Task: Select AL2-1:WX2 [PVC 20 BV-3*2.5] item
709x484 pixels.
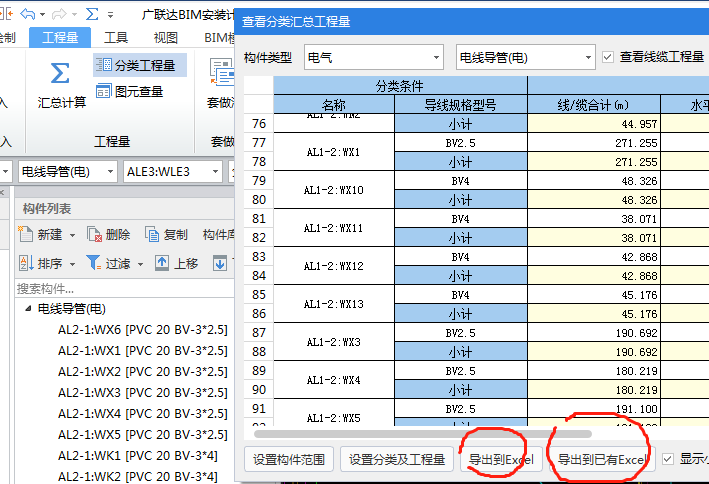Action: click(x=143, y=371)
